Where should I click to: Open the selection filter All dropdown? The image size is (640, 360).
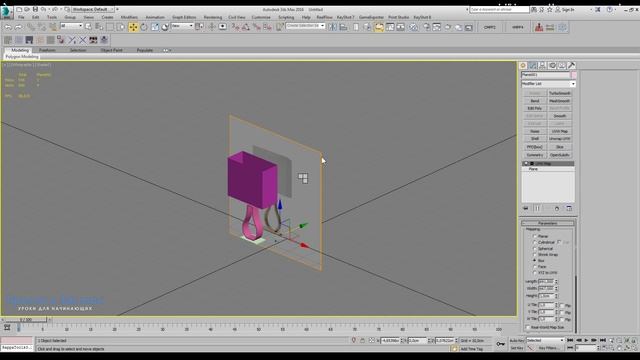tap(71, 26)
